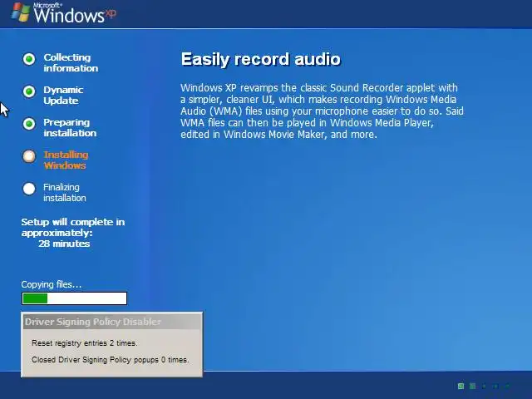Click the "Finalizing installation" step label
The image size is (532, 399).
[x=65, y=192]
